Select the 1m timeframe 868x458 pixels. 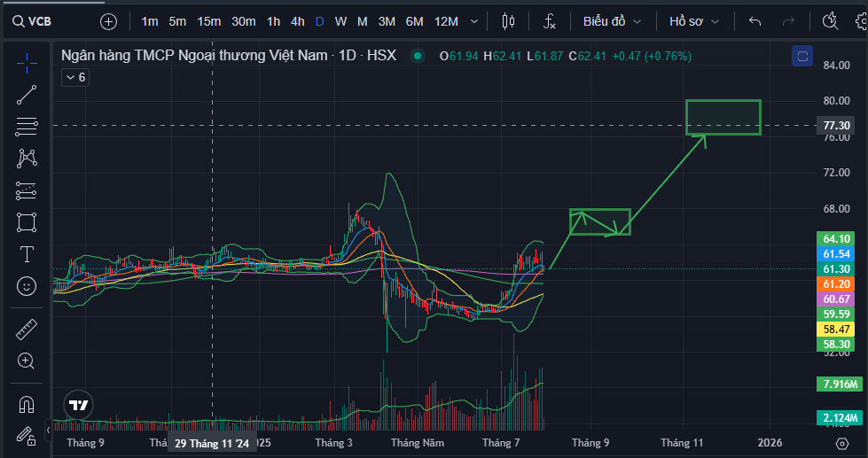(x=150, y=21)
